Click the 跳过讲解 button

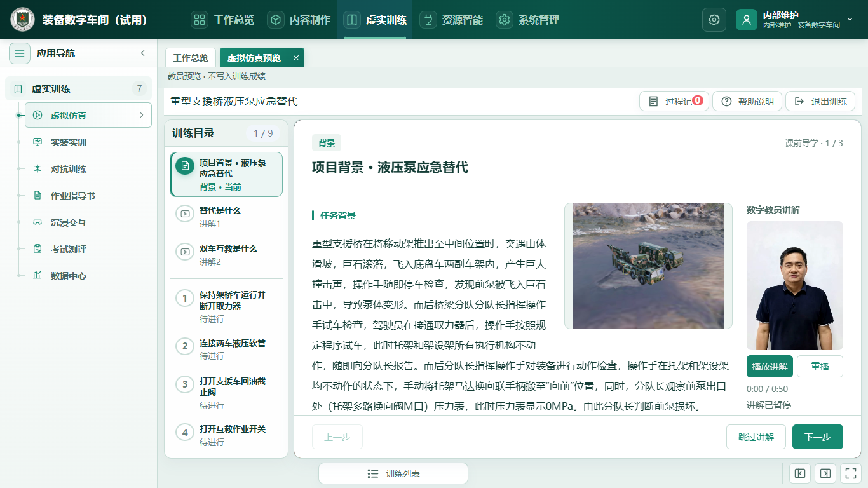[x=756, y=437]
